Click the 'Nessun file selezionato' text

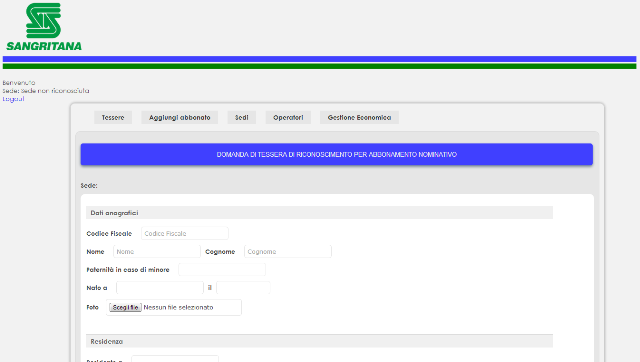coord(178,307)
